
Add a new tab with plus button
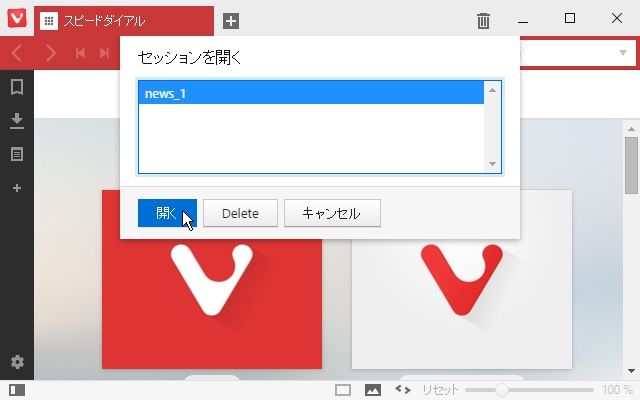pyautogui.click(x=231, y=21)
